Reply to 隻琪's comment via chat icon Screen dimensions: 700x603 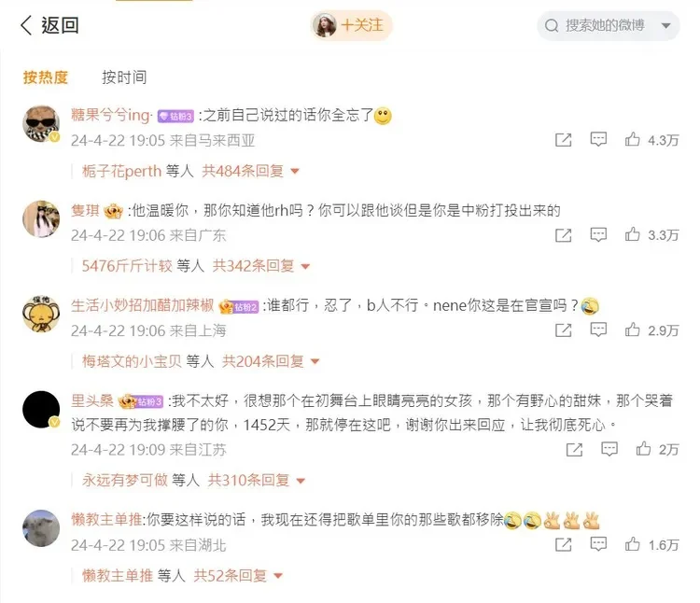point(598,234)
